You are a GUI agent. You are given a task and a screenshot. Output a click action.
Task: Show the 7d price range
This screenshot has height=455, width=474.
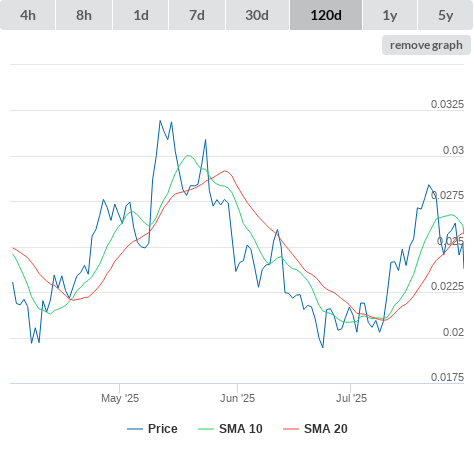pos(197,15)
